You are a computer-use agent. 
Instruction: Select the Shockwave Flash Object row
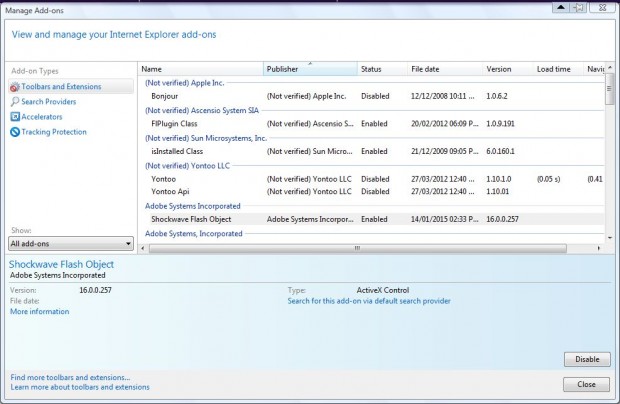(371, 219)
